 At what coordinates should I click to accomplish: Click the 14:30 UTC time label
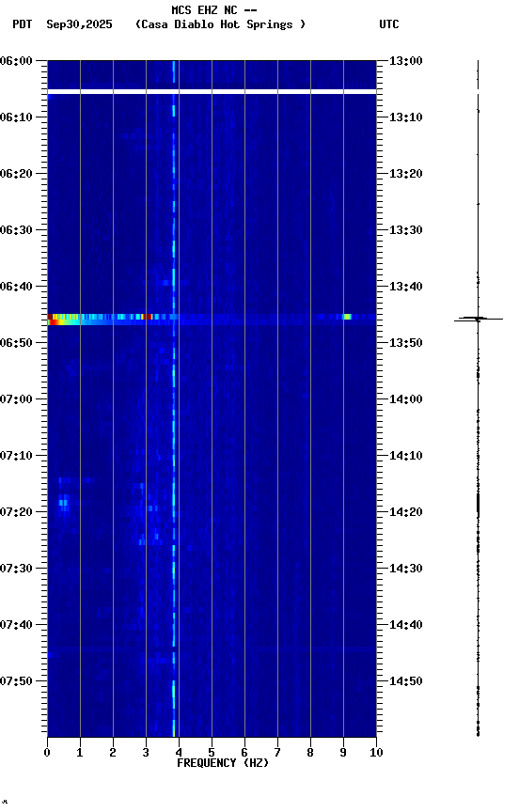(x=406, y=569)
